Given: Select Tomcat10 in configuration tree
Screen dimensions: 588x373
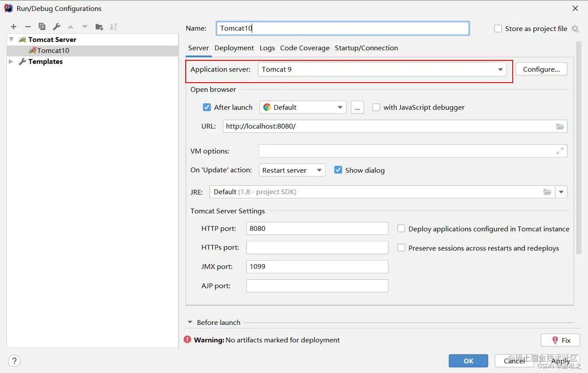Looking at the screenshot, I should coord(93,50).
